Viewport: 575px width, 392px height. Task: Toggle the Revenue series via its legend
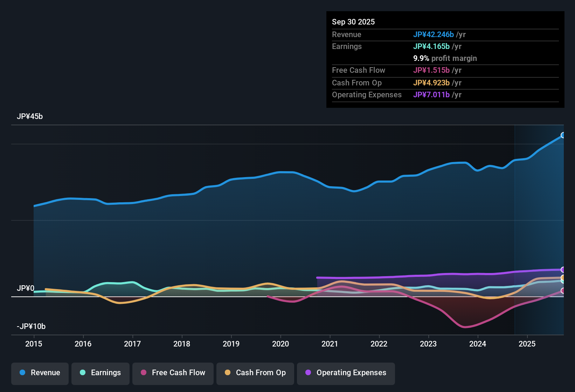pyautogui.click(x=40, y=373)
